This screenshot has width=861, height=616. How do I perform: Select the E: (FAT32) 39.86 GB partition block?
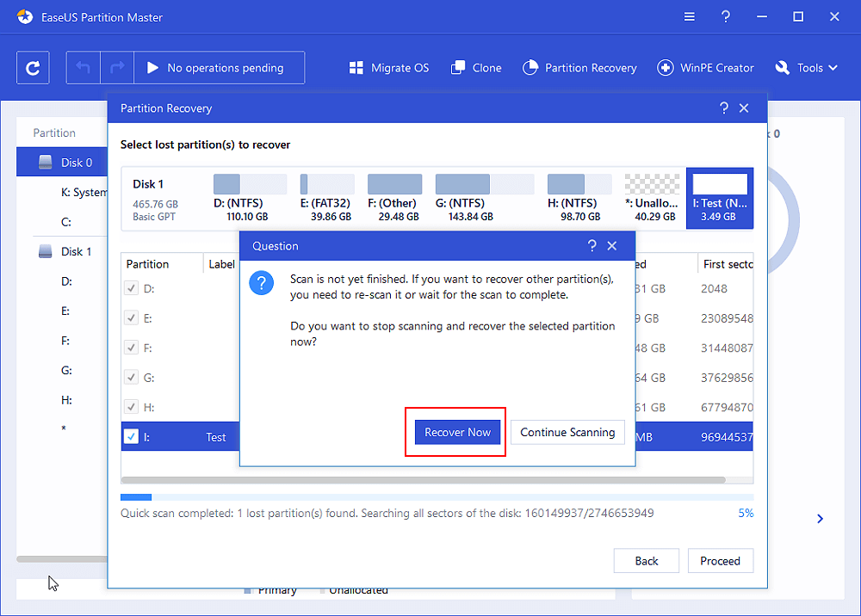[x=327, y=198]
